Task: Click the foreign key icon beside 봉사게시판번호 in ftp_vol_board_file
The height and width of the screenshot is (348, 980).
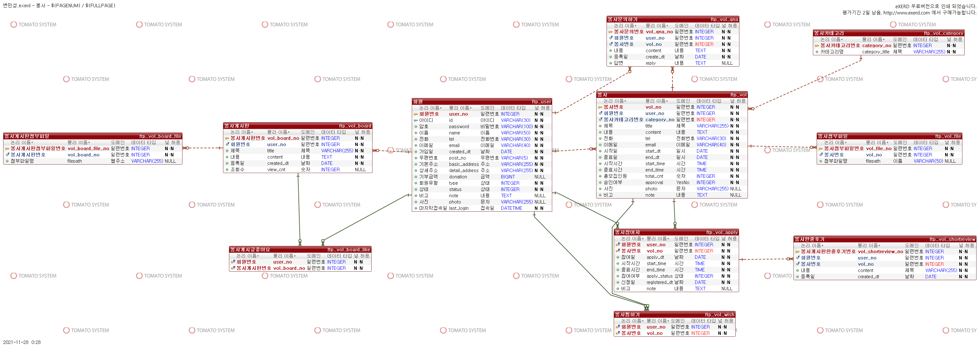Action: (x=7, y=155)
